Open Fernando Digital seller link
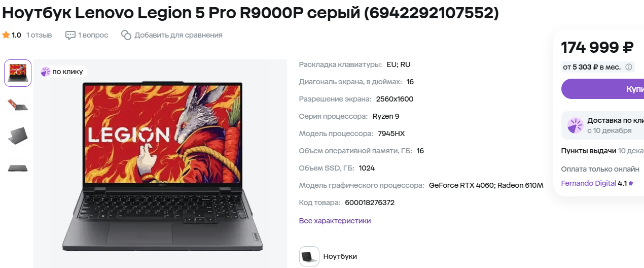 pos(589,183)
